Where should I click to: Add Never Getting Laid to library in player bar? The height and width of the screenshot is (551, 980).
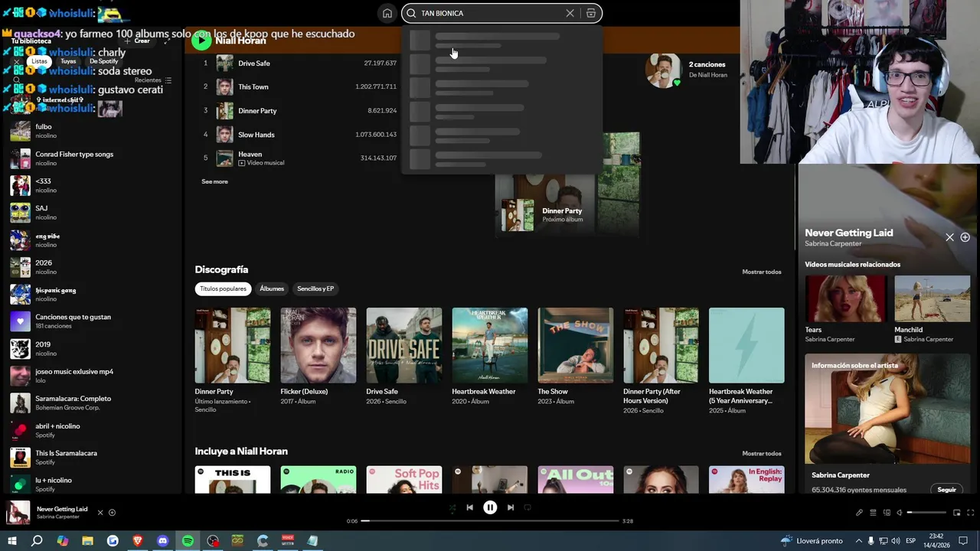point(112,513)
